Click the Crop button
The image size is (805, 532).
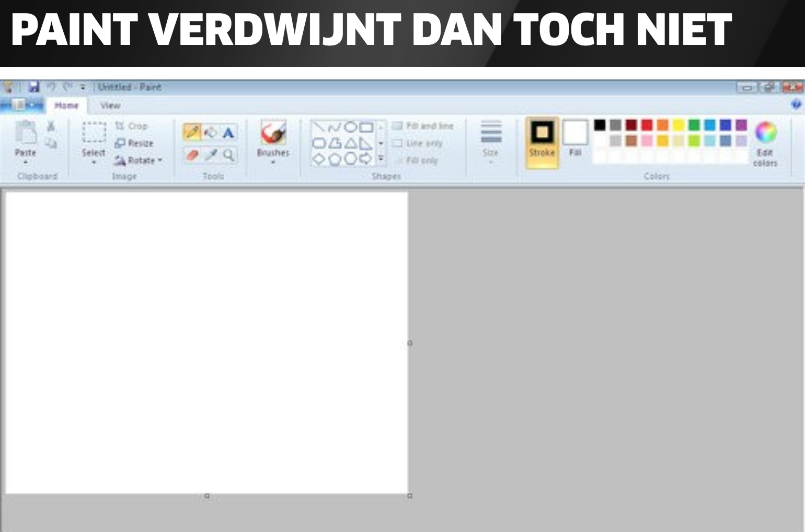(x=132, y=126)
